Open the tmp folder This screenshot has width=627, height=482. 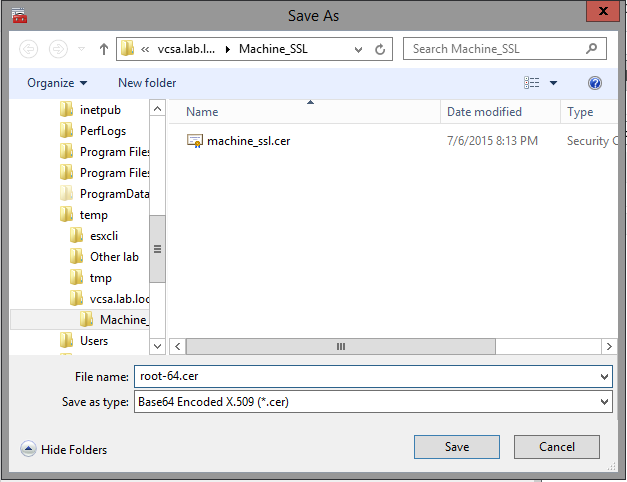coord(100,278)
